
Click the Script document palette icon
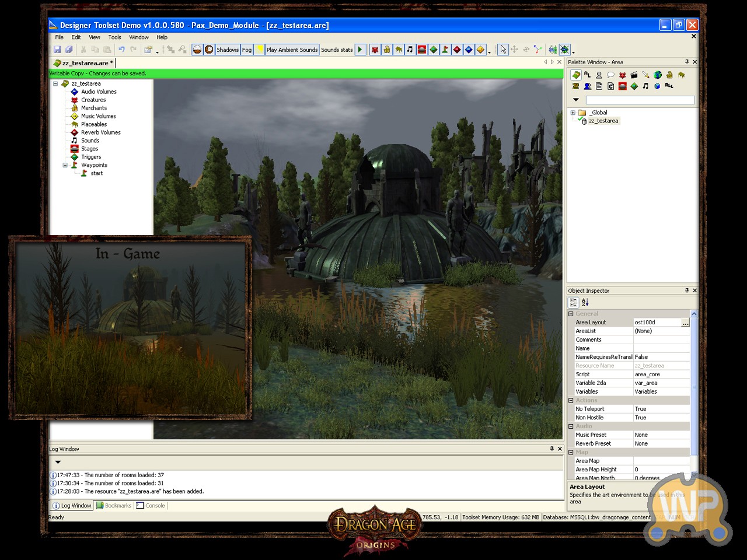pos(599,86)
